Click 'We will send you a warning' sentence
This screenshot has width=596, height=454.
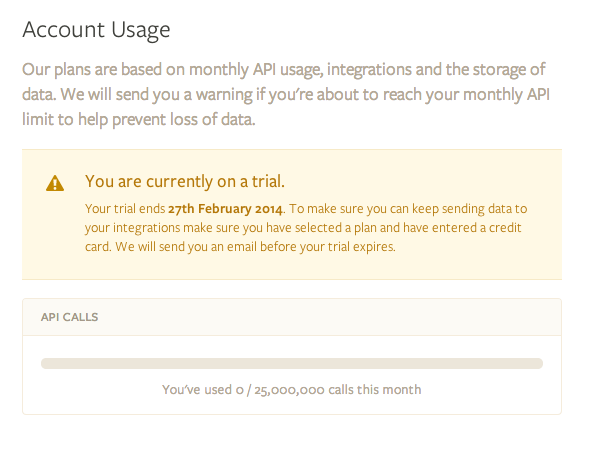(x=157, y=95)
